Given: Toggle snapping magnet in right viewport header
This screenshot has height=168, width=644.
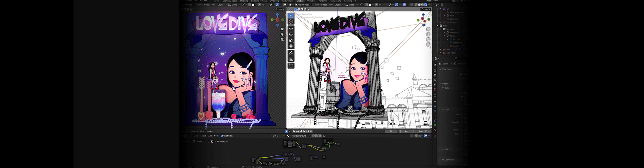Looking at the screenshot, I should [x=367, y=5].
